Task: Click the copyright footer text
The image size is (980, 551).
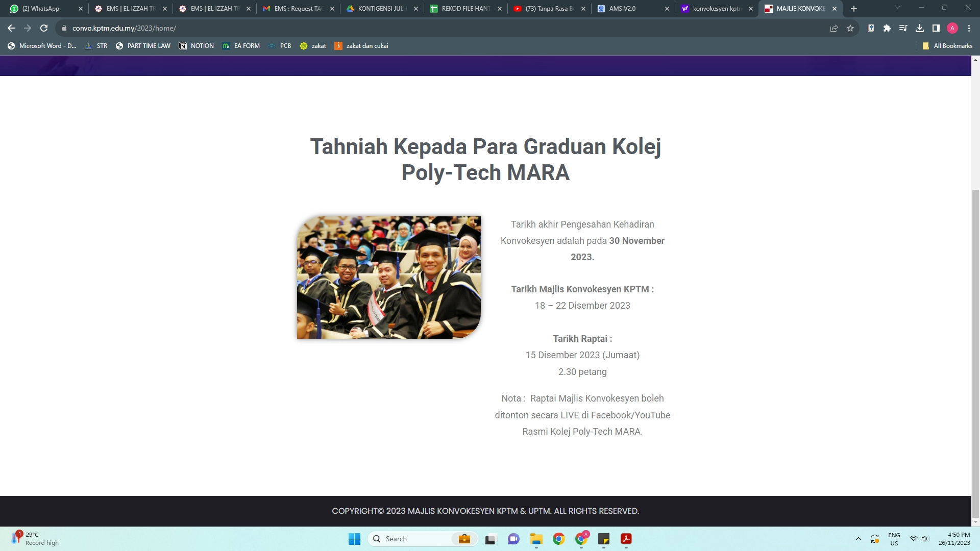Action: [x=485, y=511]
